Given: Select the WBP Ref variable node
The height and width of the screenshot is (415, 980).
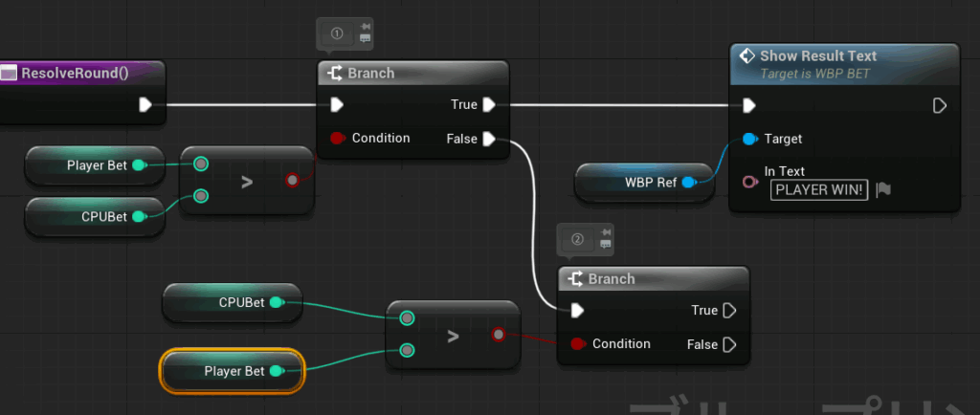Looking at the screenshot, I should click(641, 182).
